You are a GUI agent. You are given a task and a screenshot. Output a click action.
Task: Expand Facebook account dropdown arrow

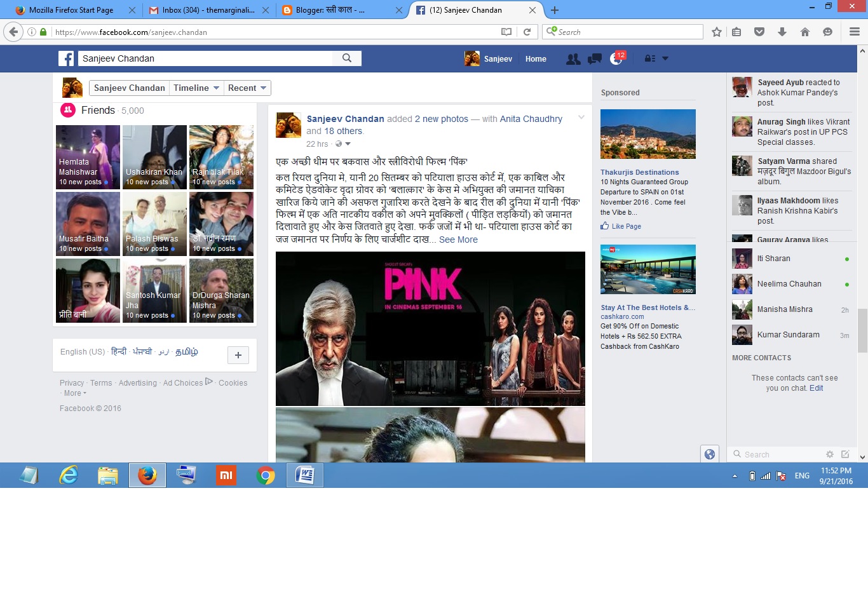click(665, 58)
